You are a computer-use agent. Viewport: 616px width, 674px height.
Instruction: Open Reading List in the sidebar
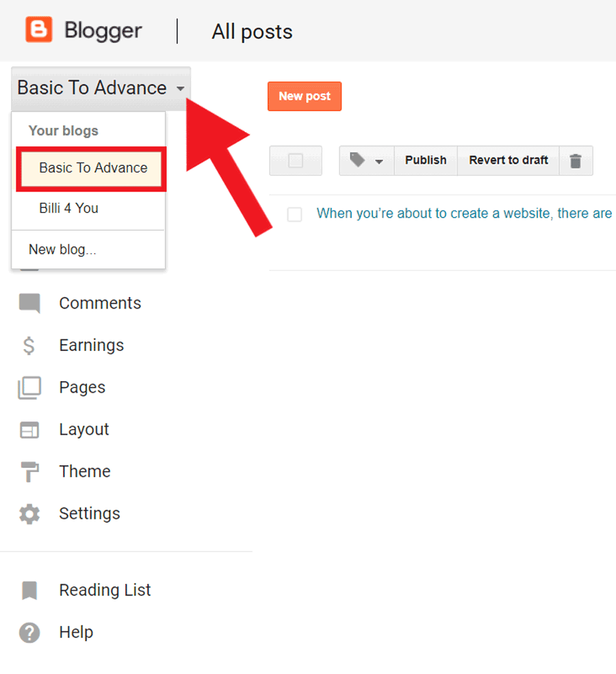pos(105,591)
